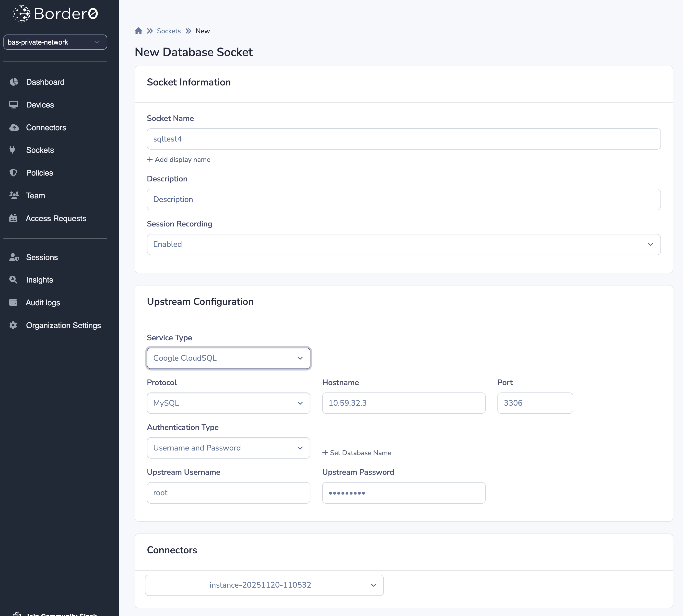Focus the Hostname input field
The height and width of the screenshot is (616, 683).
[x=403, y=403]
